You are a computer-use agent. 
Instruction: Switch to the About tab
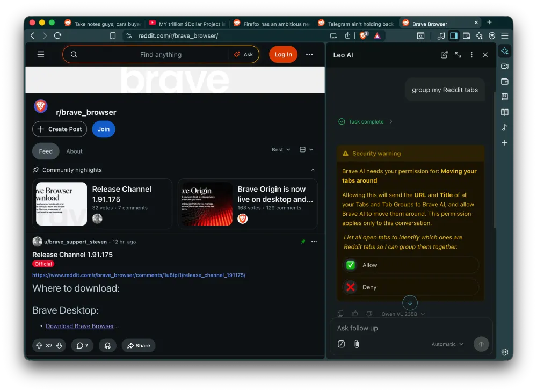tap(74, 151)
